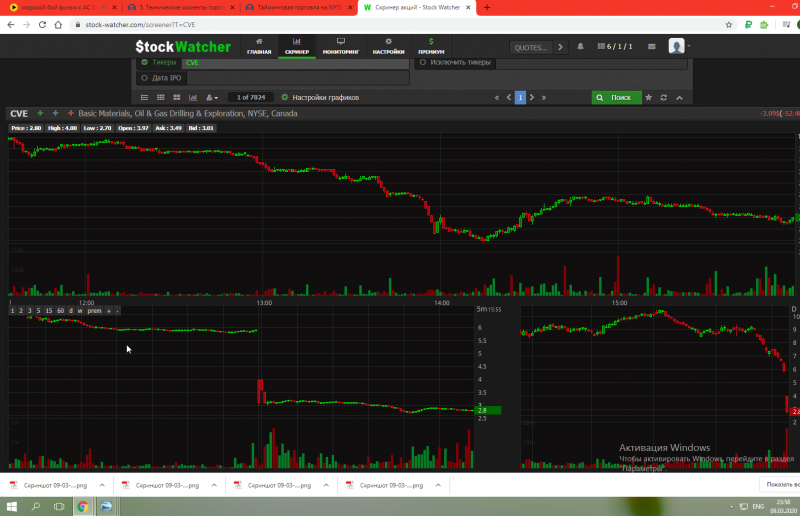This screenshot has height=516, width=800.
Task: Set chart timeframe to 60 minutes
Action: [61, 311]
